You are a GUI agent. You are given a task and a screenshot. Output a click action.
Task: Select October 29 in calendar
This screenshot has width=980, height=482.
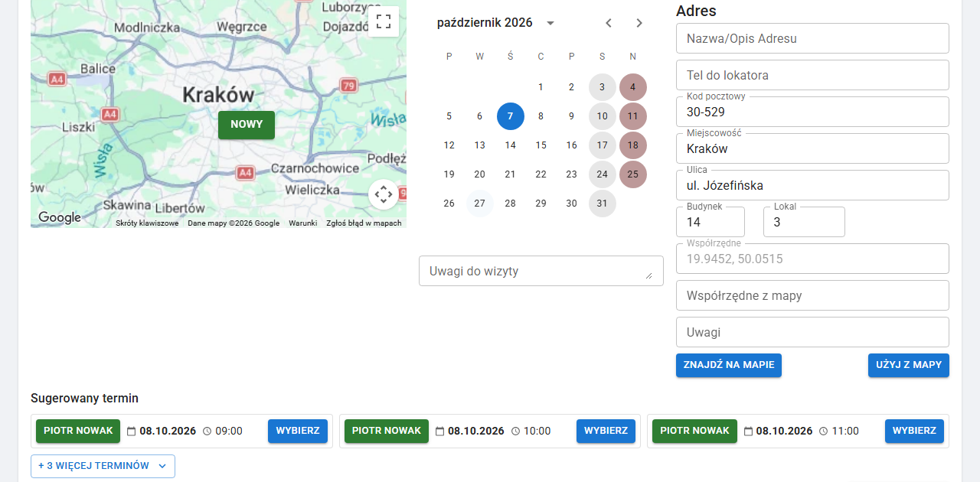(x=541, y=204)
